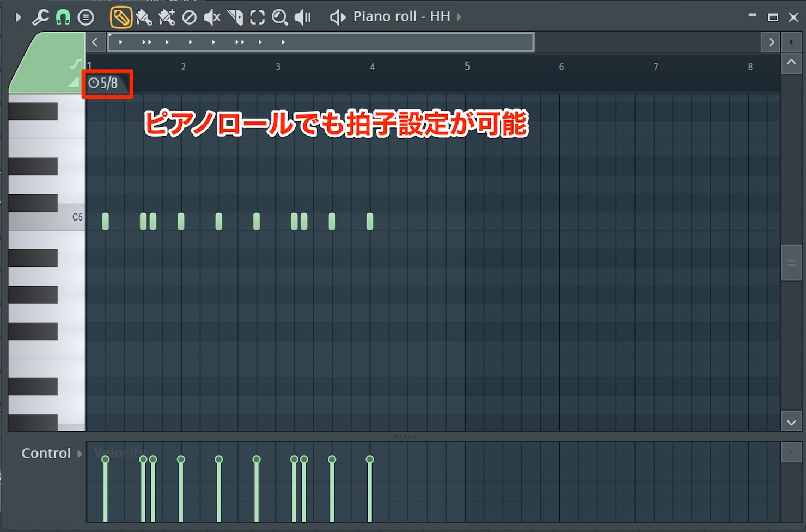Viewport: 806px width, 532px height.
Task: Select the Mute tool
Action: (212, 17)
